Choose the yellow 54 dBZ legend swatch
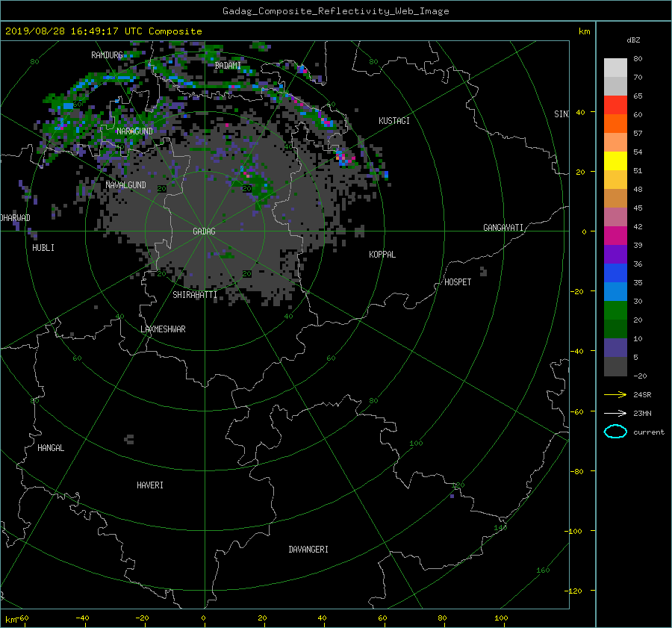 click(x=615, y=161)
